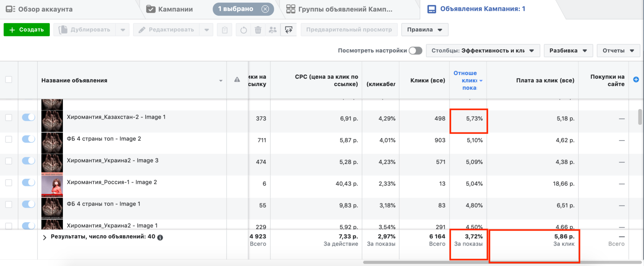Switch to the 'Кампании' tab
Image resolution: width=644 pixels, height=266 pixels.
(x=170, y=9)
